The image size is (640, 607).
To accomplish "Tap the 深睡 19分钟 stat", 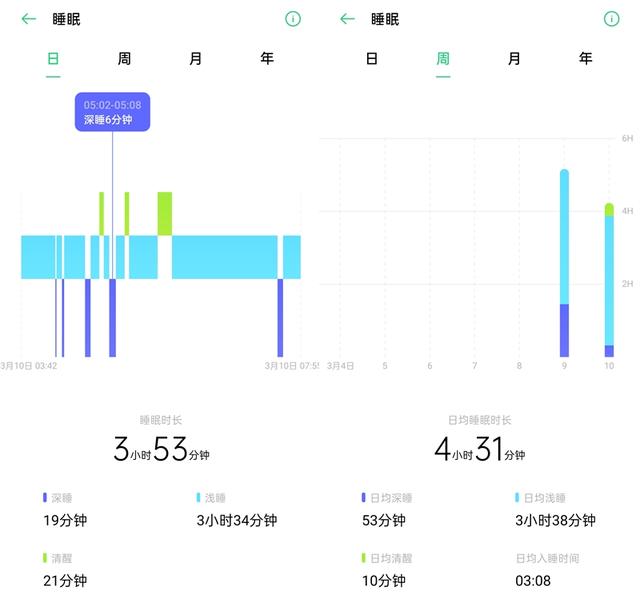I will tap(65, 510).
